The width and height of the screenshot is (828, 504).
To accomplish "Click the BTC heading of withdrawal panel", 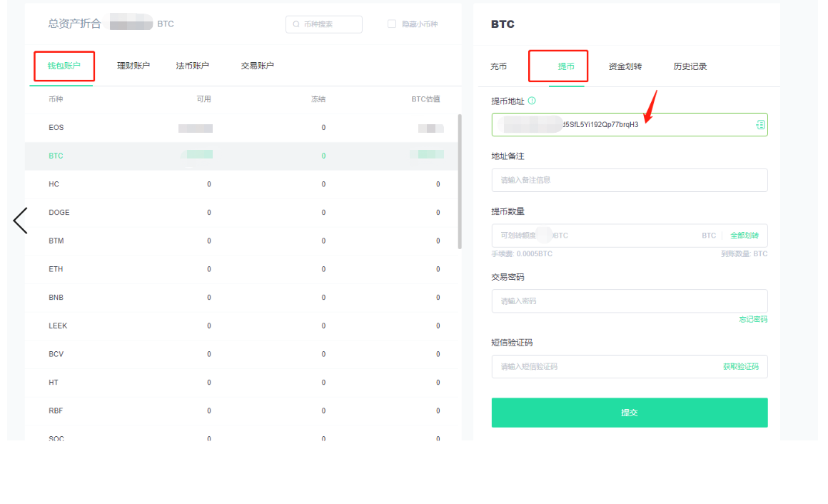I will click(503, 24).
